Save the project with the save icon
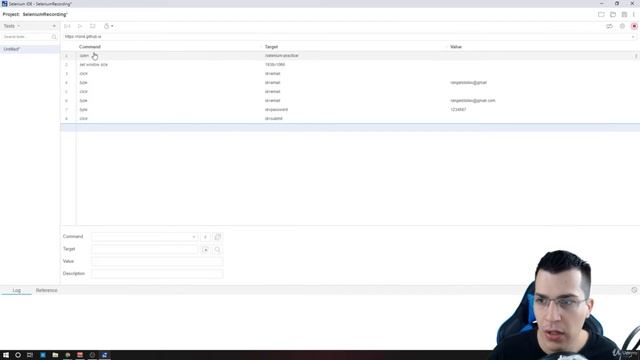The image size is (640, 360). [624, 14]
